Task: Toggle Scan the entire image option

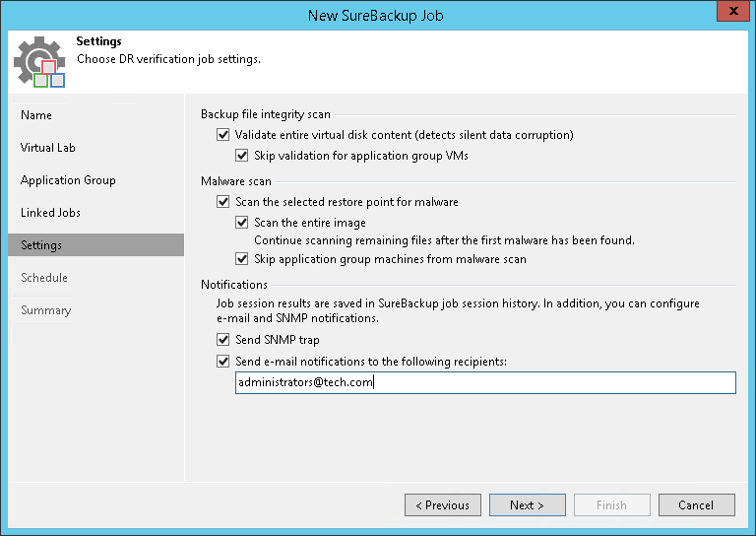Action: pyautogui.click(x=242, y=223)
